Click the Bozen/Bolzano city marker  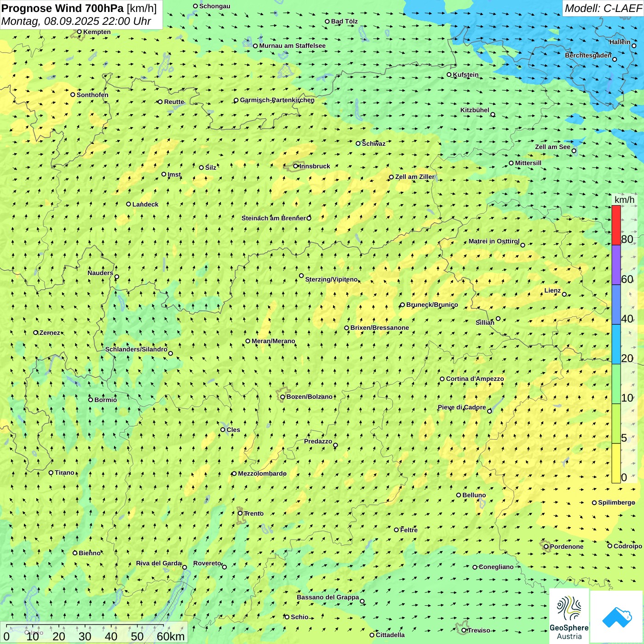pyautogui.click(x=283, y=397)
